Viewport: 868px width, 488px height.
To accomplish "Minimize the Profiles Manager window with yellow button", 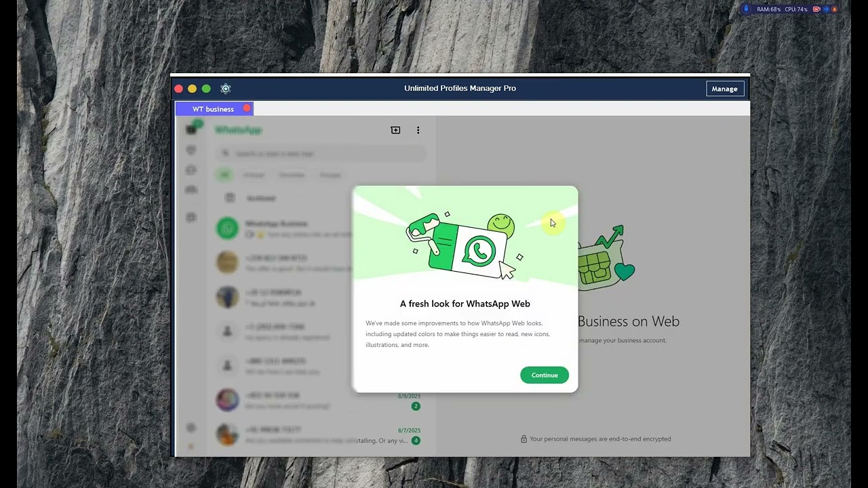I will (192, 89).
